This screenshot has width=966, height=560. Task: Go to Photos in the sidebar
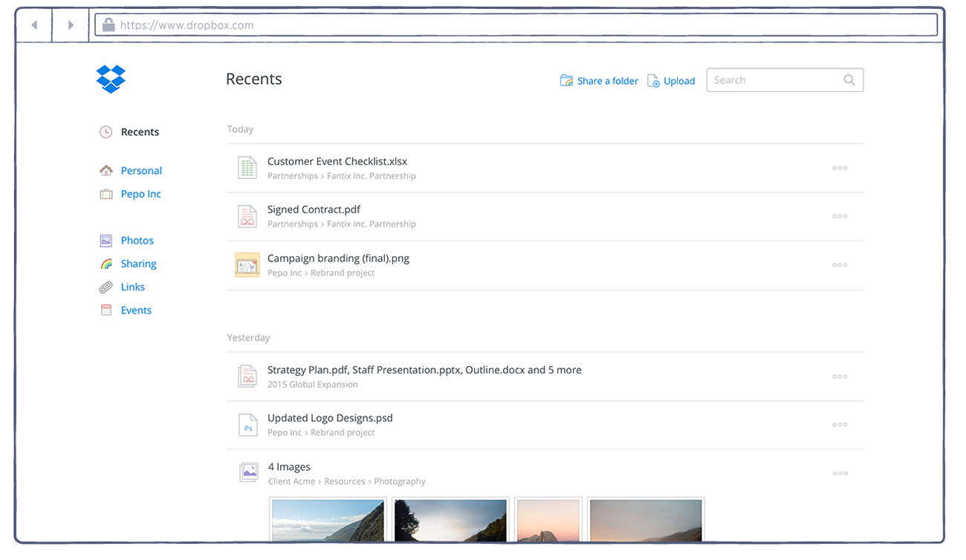137,241
